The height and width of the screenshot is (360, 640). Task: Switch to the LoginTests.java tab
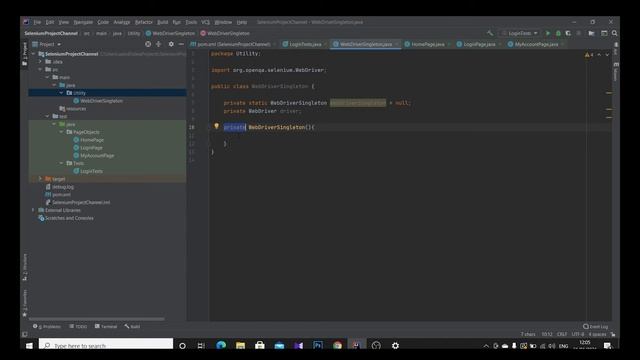tap(305, 44)
